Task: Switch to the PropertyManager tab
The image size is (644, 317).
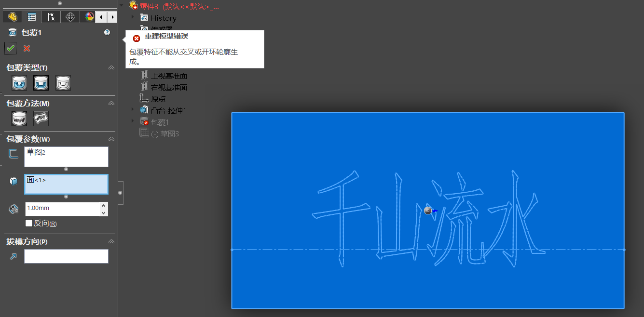Action: click(32, 17)
